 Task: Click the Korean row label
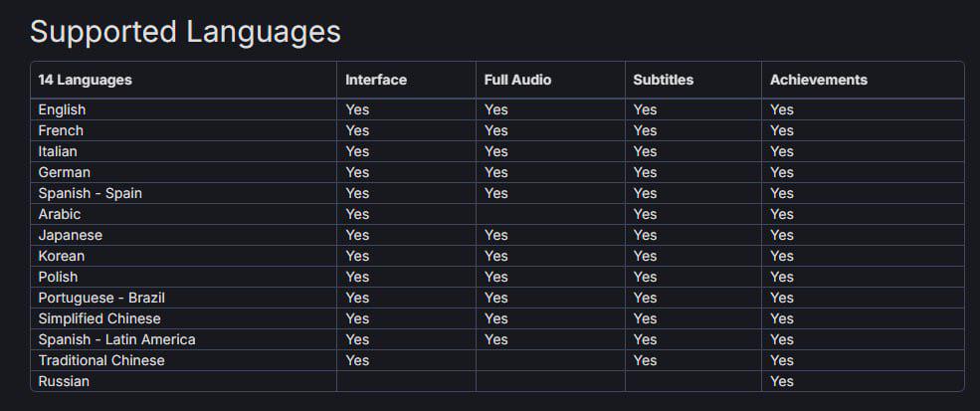(62, 256)
